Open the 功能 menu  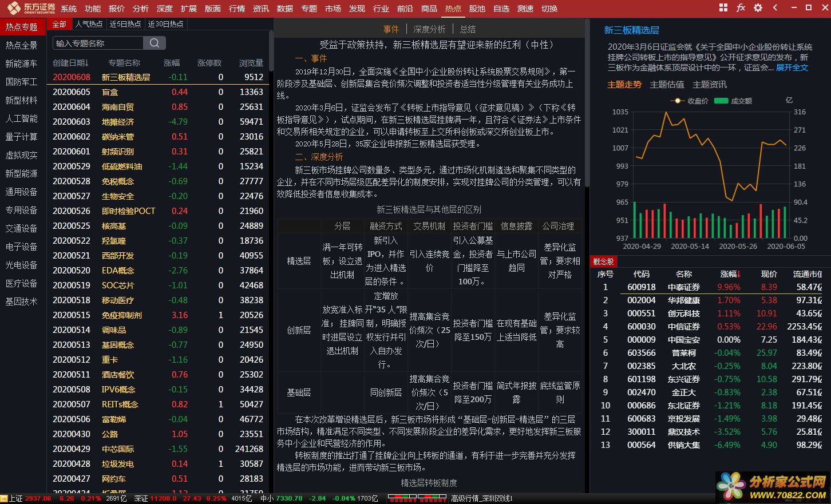(x=93, y=9)
